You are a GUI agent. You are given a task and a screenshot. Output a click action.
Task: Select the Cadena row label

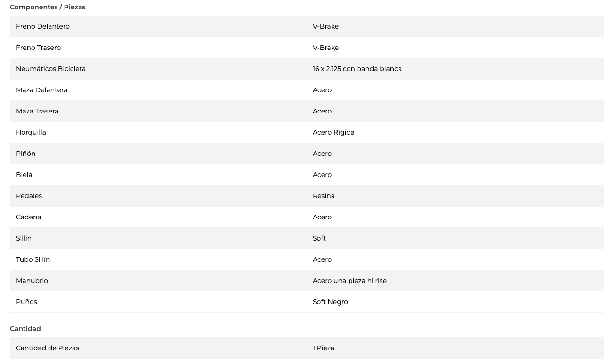(x=28, y=217)
